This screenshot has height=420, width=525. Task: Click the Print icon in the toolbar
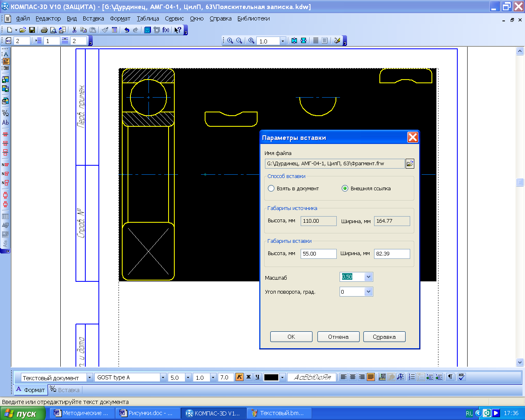pyautogui.click(x=44, y=30)
